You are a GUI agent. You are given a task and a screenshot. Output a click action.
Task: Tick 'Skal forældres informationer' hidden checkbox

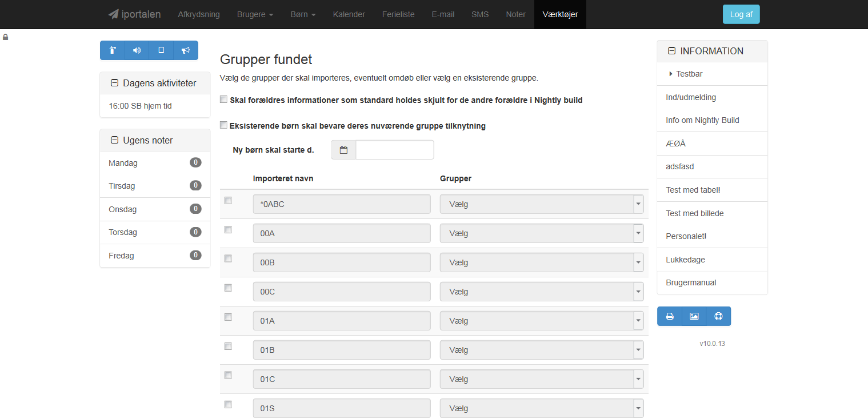pos(223,99)
